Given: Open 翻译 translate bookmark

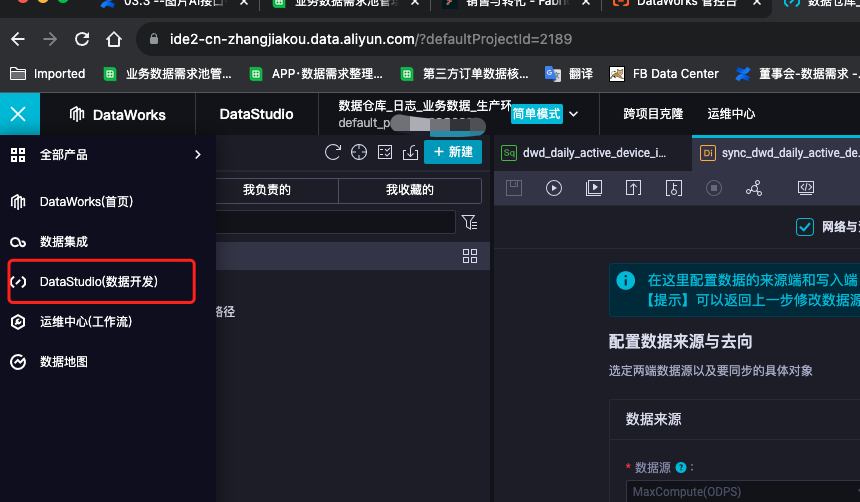Looking at the screenshot, I should pos(569,74).
